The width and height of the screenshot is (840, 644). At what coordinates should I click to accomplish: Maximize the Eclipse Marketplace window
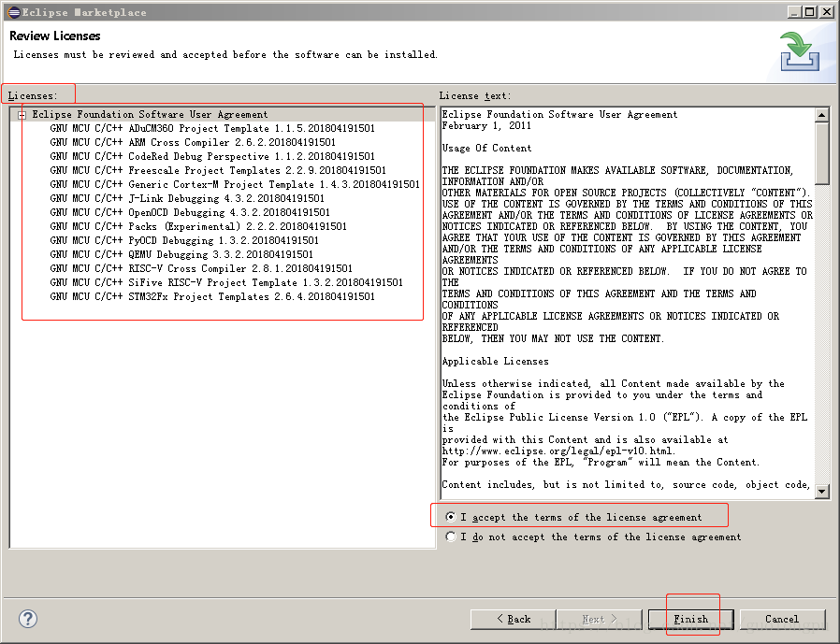pyautogui.click(x=810, y=12)
